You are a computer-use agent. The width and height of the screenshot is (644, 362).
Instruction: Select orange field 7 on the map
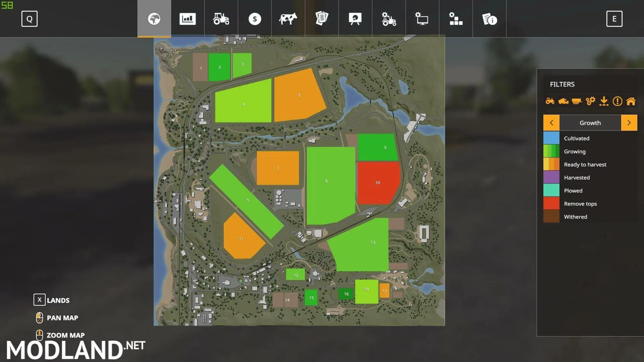pyautogui.click(x=278, y=168)
